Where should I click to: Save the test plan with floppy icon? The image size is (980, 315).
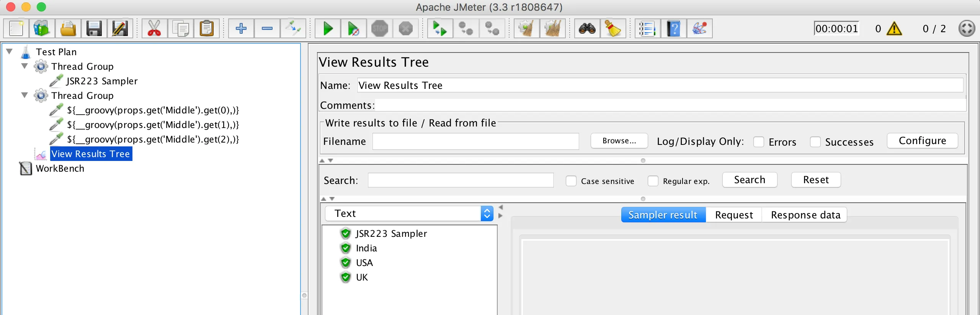94,28
